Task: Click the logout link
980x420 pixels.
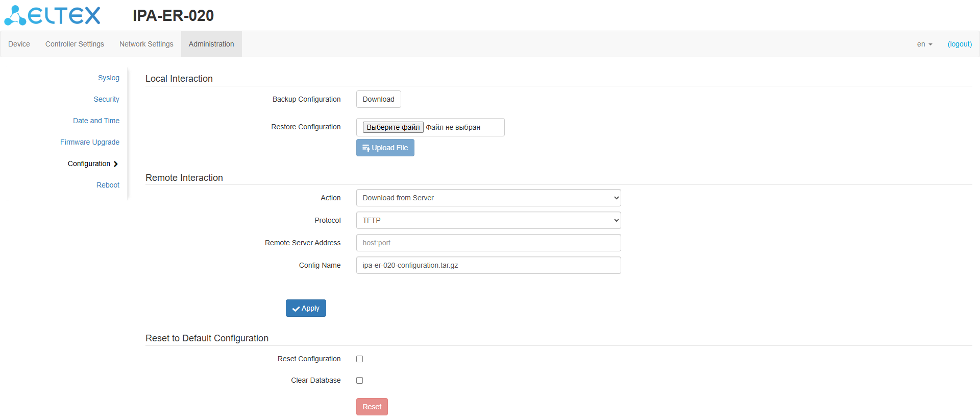Action: pos(960,44)
